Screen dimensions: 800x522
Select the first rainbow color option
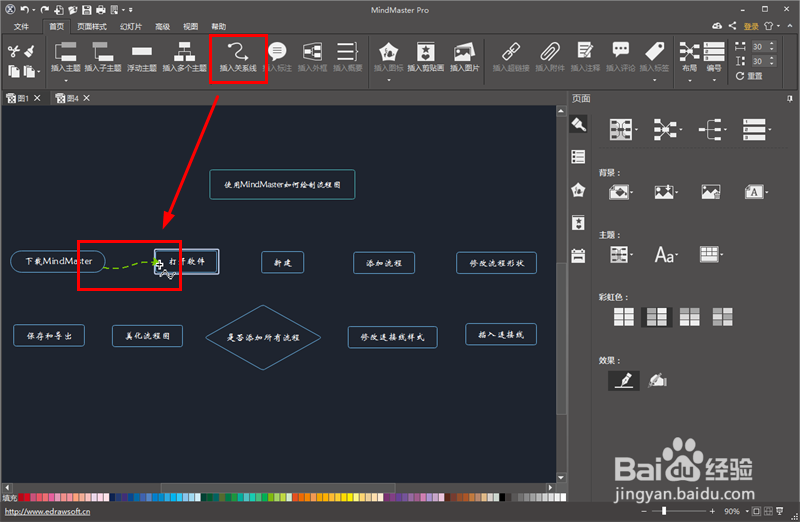[623, 317]
